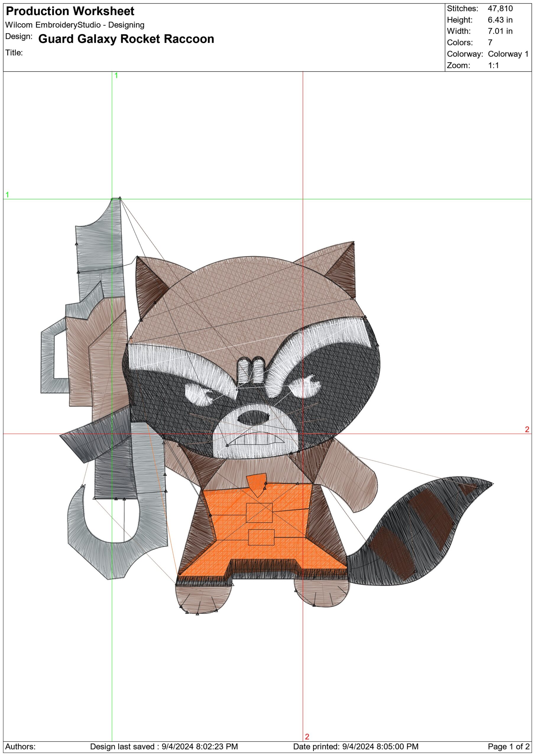Click the 'Zoom:' label

(458, 65)
